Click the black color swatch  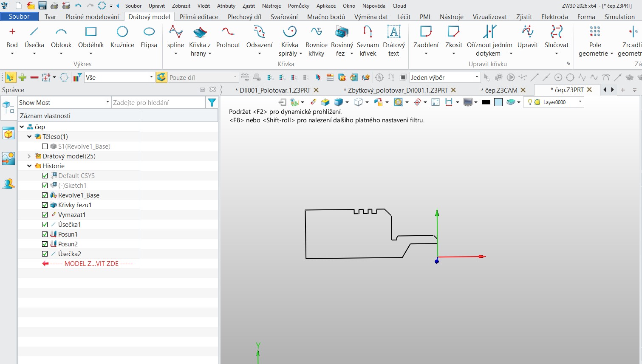point(486,102)
